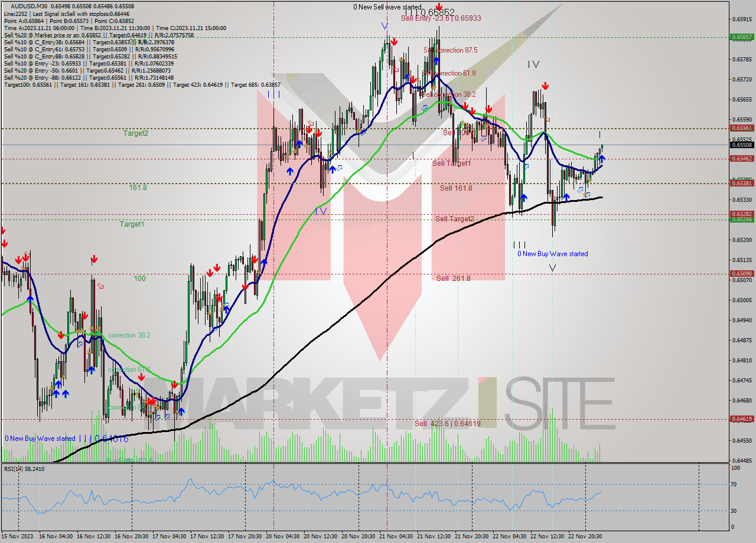Click the '| | | 0.64616' wave label

coord(103,439)
